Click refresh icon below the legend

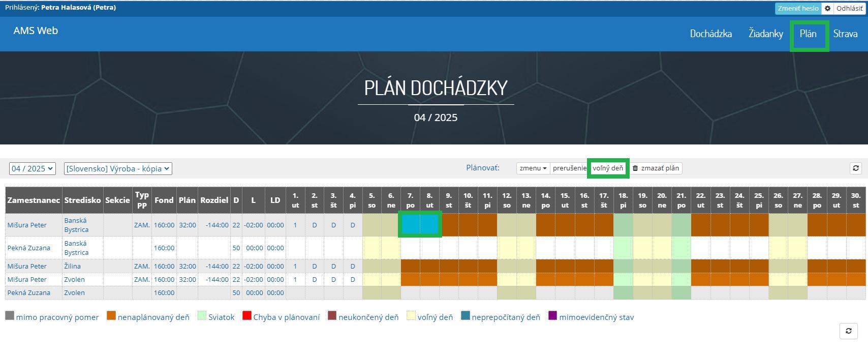848,331
